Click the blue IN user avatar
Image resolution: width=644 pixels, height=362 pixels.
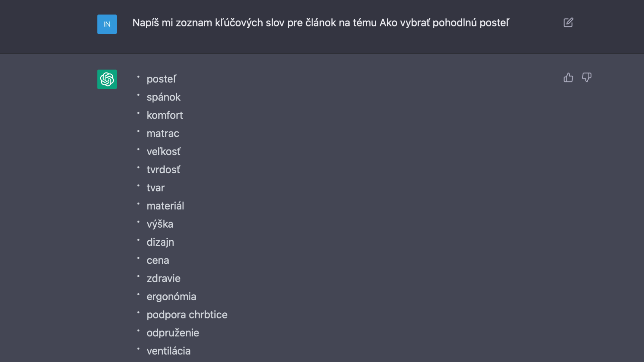pos(107,24)
